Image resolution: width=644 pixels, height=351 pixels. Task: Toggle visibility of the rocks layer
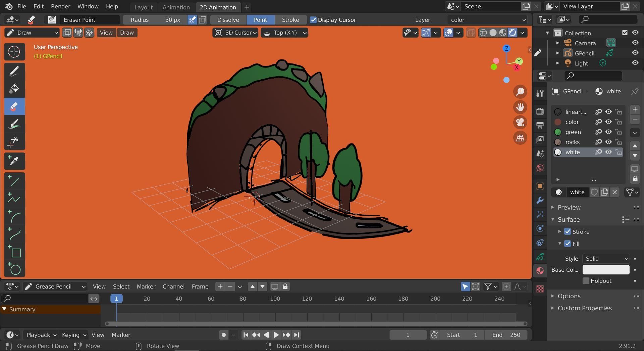click(x=608, y=142)
